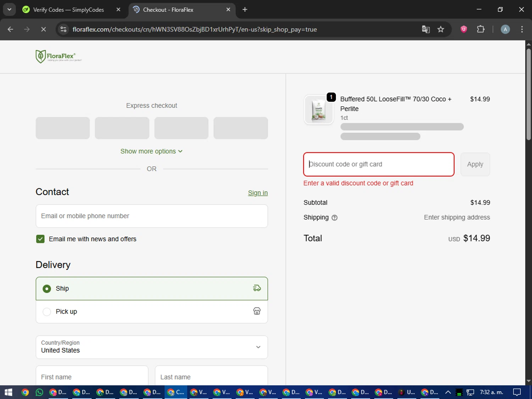532x399 pixels.
Task: Open the Chrome profile avatar
Action: (505, 29)
